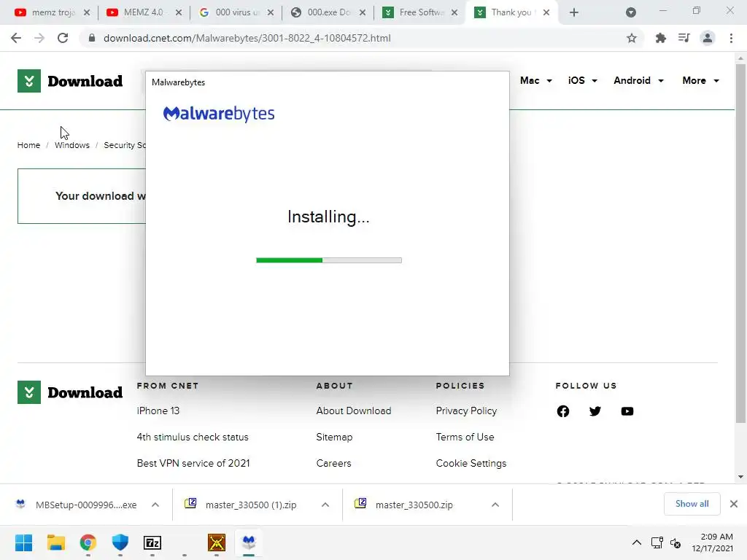Open the Terms of Use link
747x560 pixels.
[x=465, y=437]
